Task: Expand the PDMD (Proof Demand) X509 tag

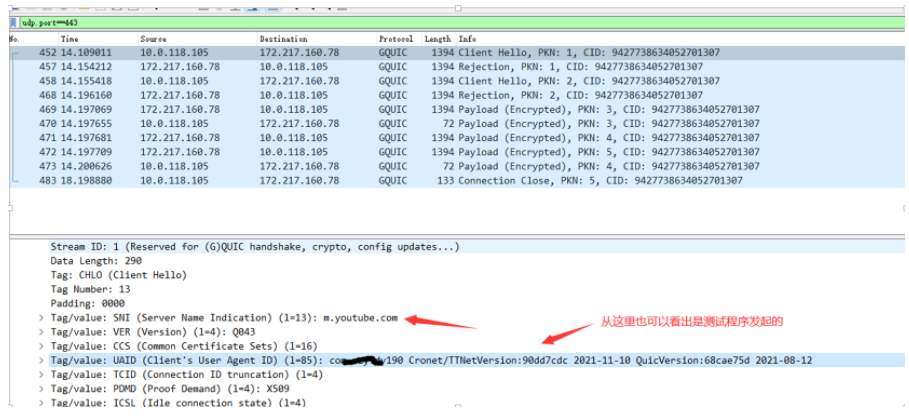Action: point(41,389)
